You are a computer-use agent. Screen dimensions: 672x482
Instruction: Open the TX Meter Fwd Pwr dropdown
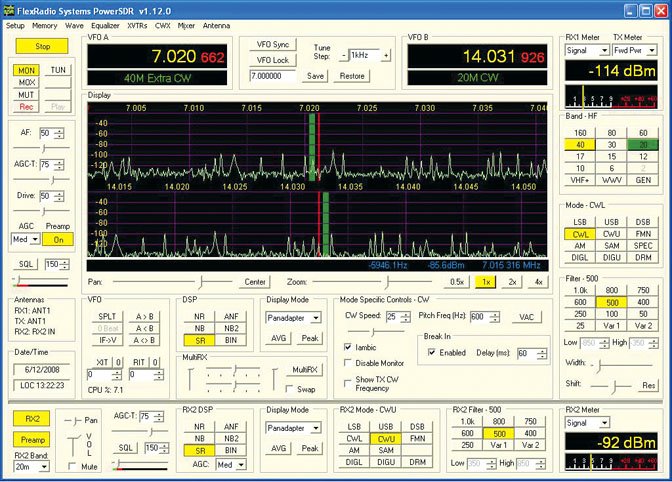635,51
